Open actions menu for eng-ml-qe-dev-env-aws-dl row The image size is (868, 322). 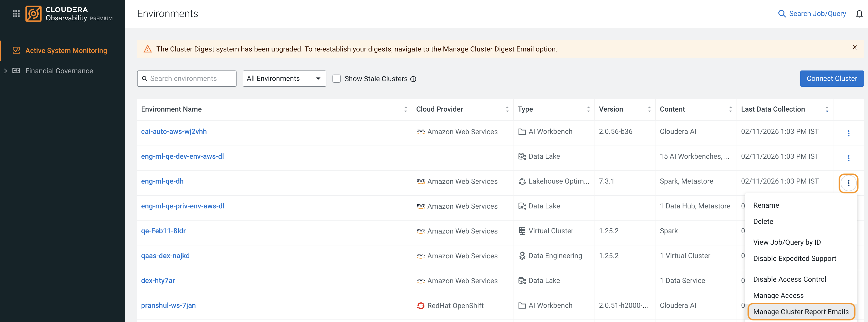[x=848, y=158]
